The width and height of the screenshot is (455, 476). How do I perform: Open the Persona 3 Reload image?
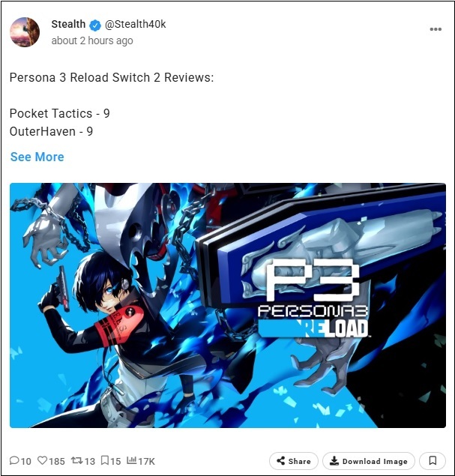tap(228, 305)
